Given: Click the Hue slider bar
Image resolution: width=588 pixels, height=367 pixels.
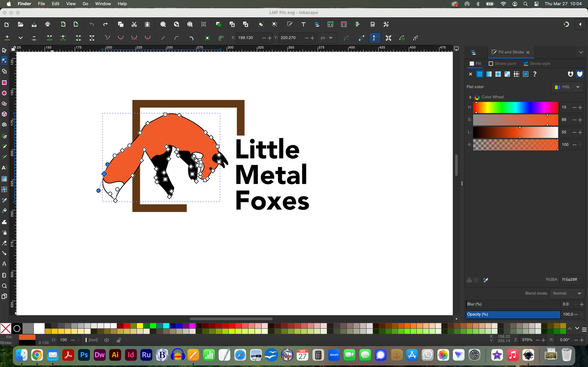Looking at the screenshot, I should pos(515,107).
